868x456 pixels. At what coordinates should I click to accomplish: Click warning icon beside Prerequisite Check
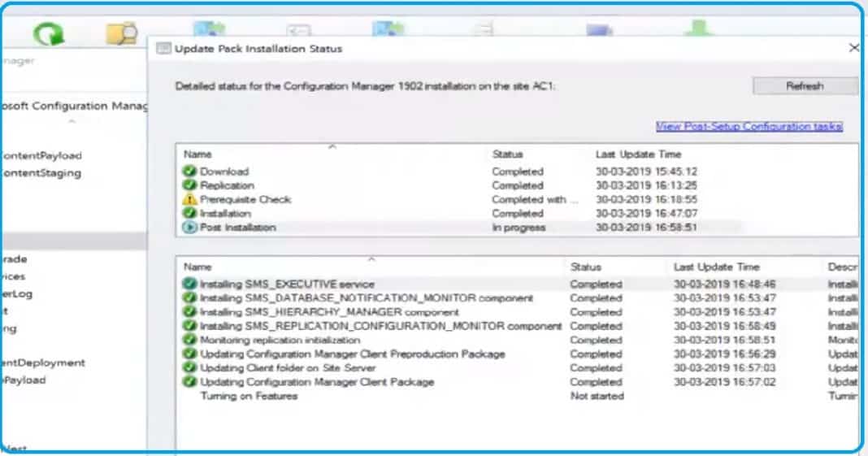tap(189, 199)
